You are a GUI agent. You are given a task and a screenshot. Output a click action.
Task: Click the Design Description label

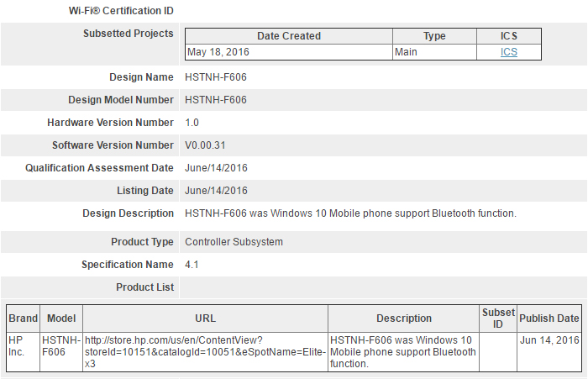[x=128, y=213]
